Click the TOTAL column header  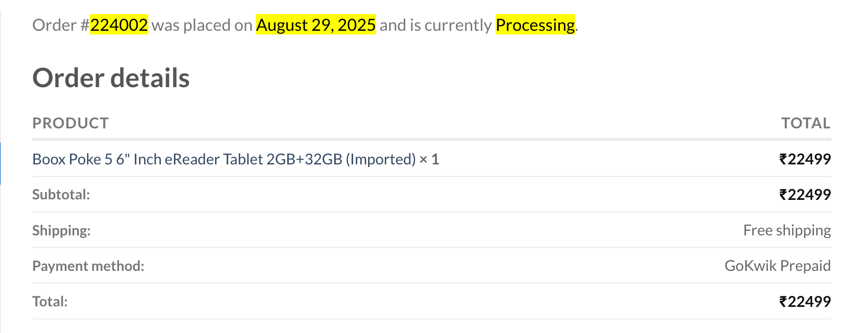click(805, 123)
